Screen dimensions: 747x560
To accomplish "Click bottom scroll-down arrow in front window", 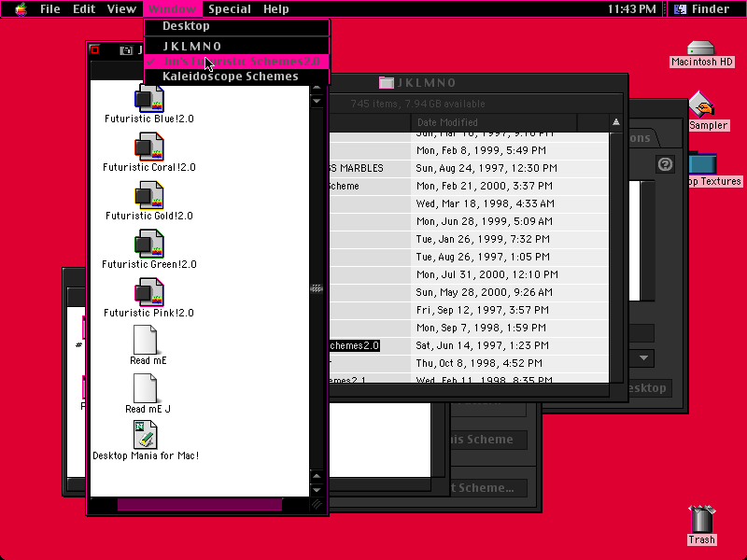I will click(317, 490).
